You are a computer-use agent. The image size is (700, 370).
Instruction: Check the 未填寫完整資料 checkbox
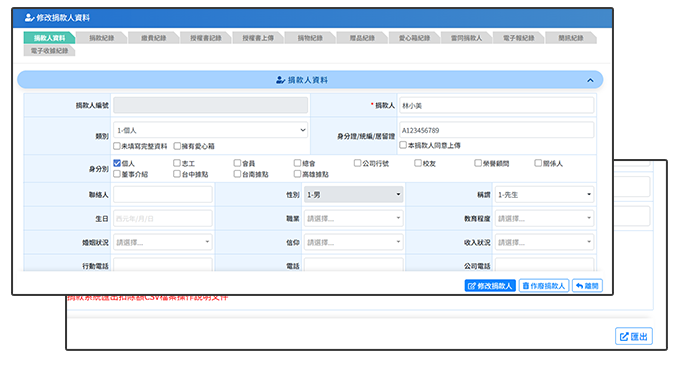117,146
